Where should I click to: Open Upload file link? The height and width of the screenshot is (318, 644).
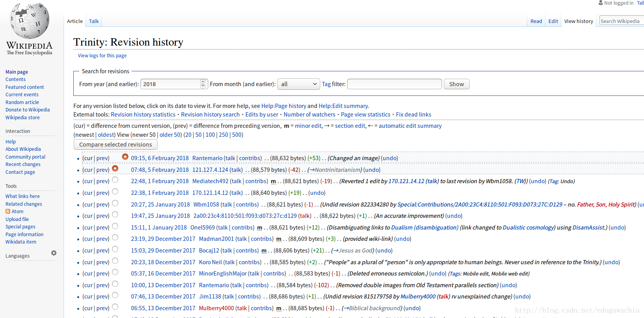tap(17, 219)
